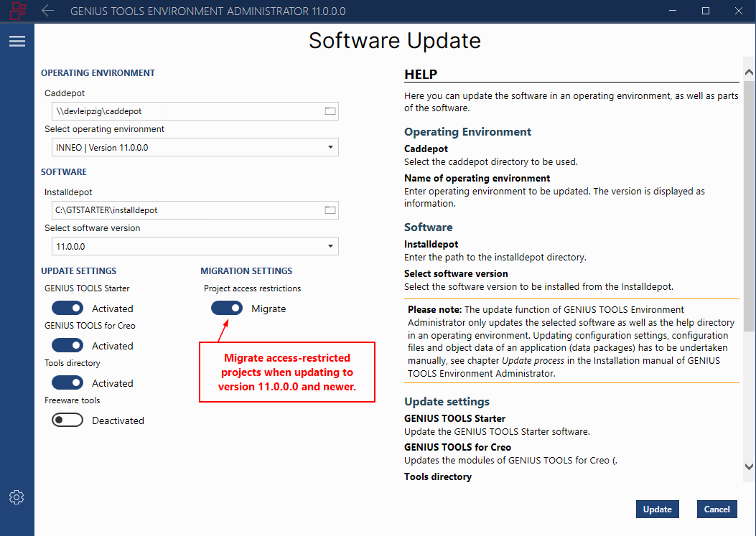The width and height of the screenshot is (756, 536).
Task: Toggle GENIUS TOOLS for Creo switch
Action: click(67, 346)
